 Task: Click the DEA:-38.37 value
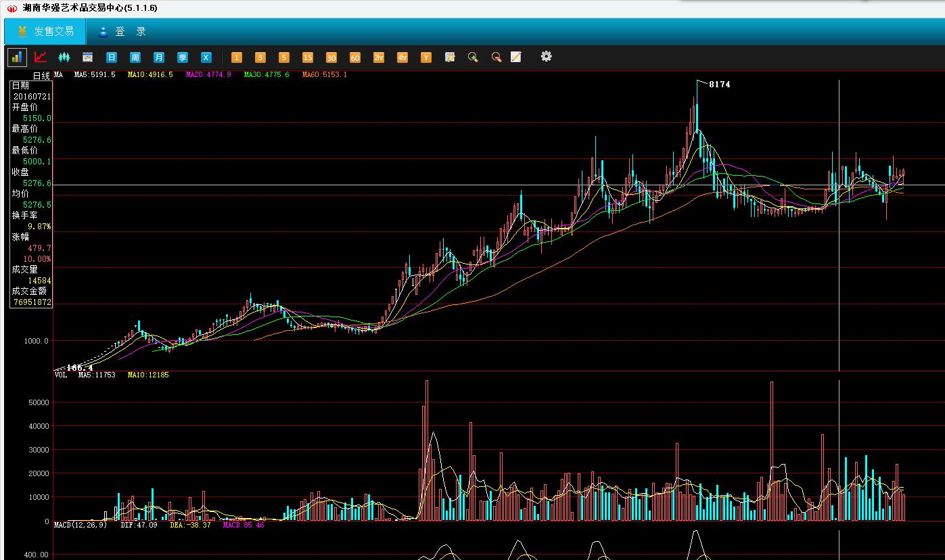[191, 525]
